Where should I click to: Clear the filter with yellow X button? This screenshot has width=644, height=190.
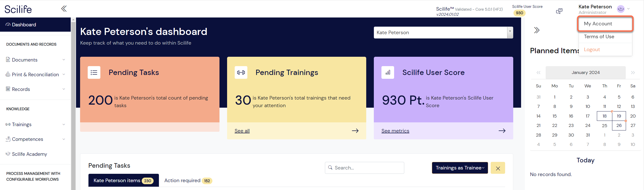click(498, 168)
